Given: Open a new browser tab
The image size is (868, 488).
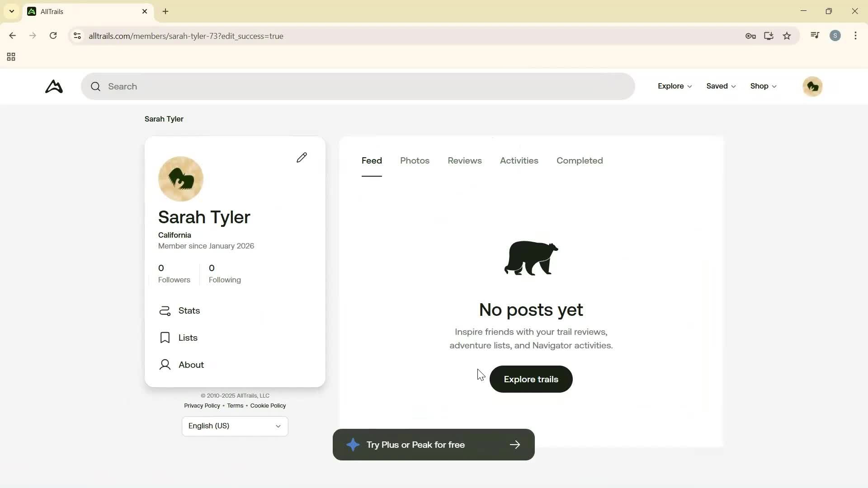Looking at the screenshot, I should 165,11.
